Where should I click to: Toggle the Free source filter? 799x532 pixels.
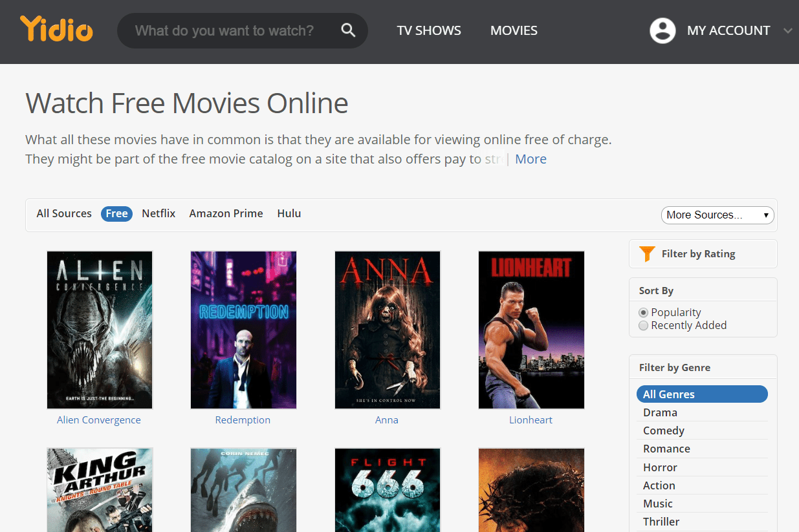tap(116, 214)
